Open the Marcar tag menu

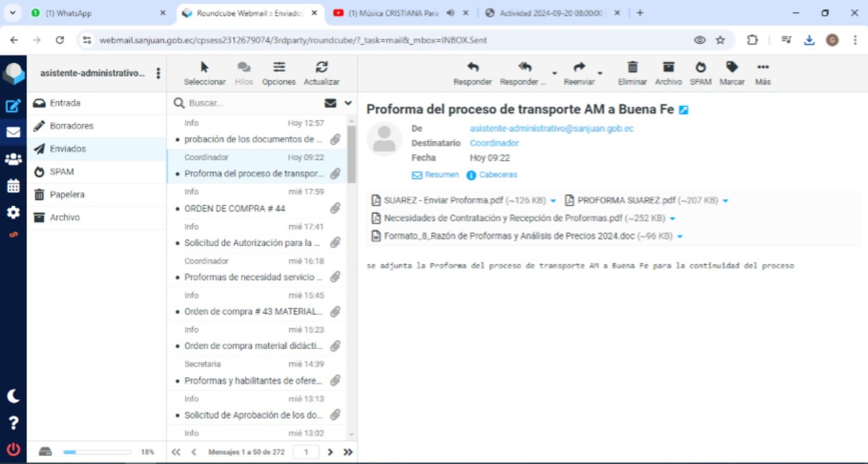coord(731,72)
